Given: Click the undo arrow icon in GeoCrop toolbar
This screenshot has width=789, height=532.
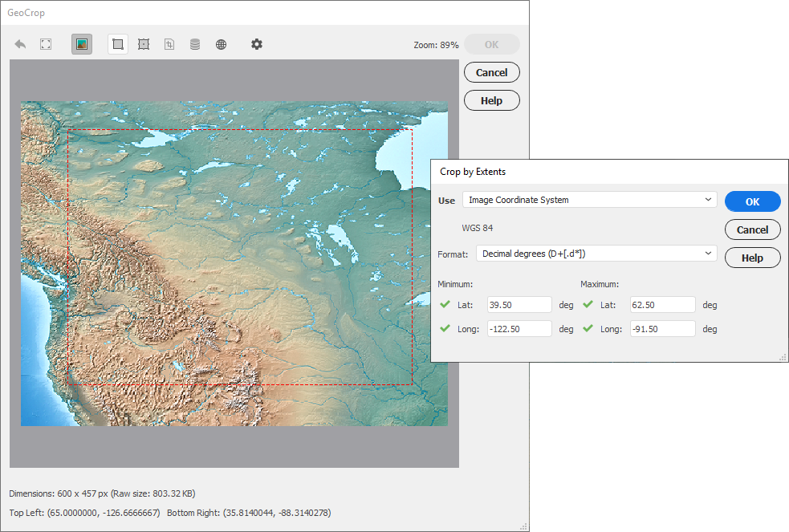Looking at the screenshot, I should coord(20,44).
